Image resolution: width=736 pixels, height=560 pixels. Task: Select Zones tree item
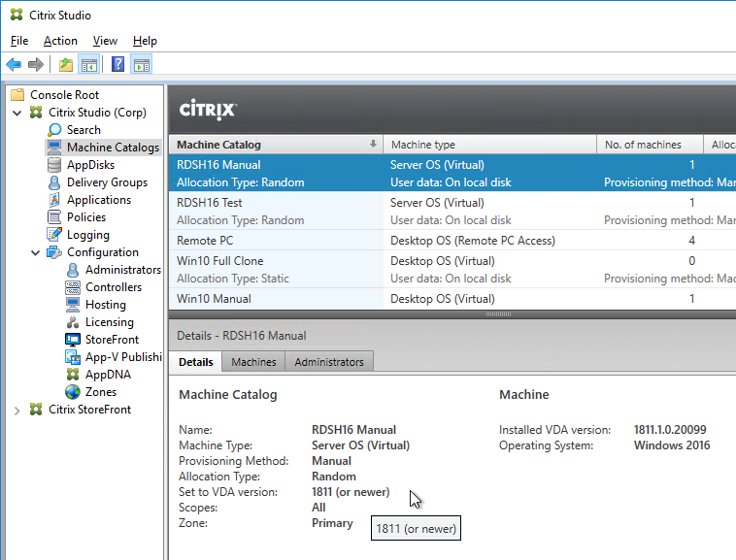point(101,392)
